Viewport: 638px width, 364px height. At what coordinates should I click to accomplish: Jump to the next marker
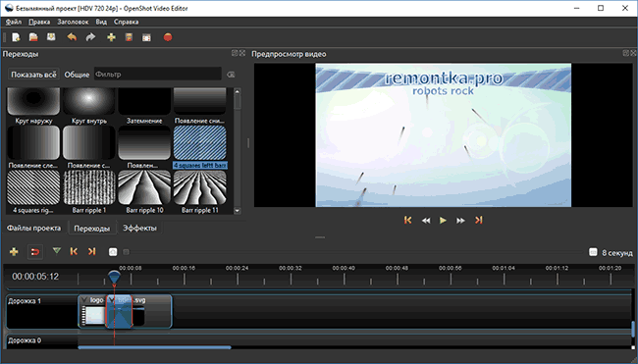tap(92, 252)
